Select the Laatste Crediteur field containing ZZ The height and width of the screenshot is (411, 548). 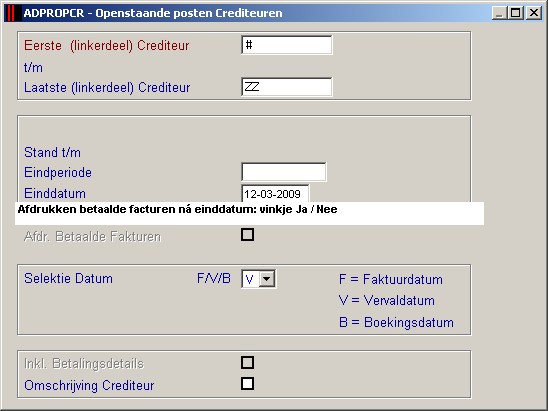pos(287,87)
